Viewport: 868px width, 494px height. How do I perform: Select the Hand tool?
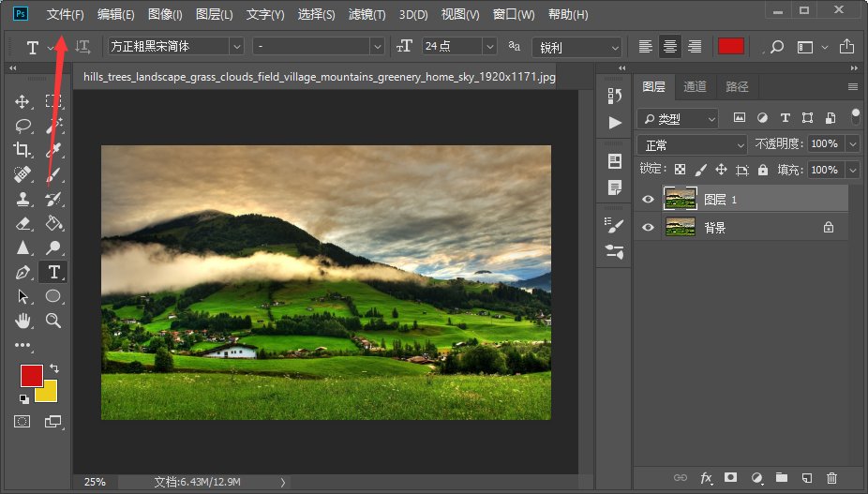coord(23,321)
